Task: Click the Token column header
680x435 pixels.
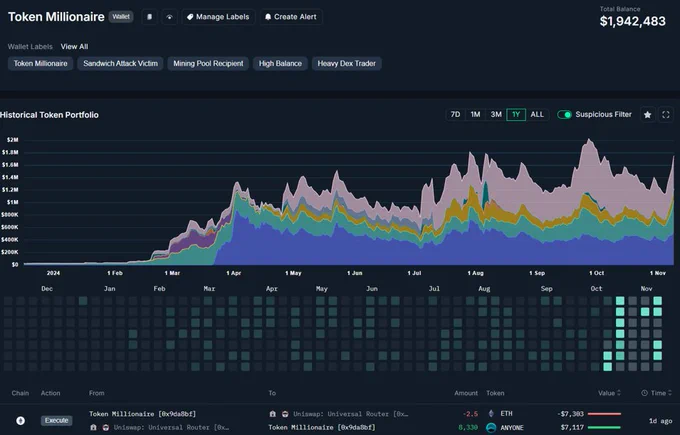Action: 495,393
